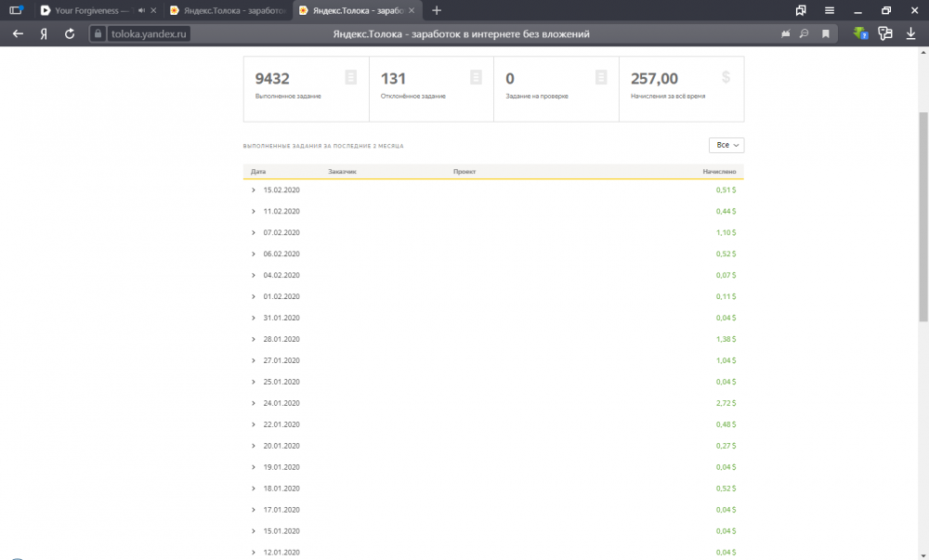Open the browser hamburger menu
This screenshot has height=560, width=929.
tap(830, 10)
